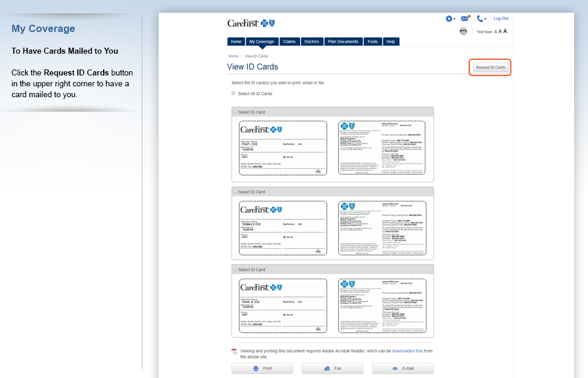Choose the largest Text Size letter A
The width and height of the screenshot is (588, 378).
(x=505, y=31)
